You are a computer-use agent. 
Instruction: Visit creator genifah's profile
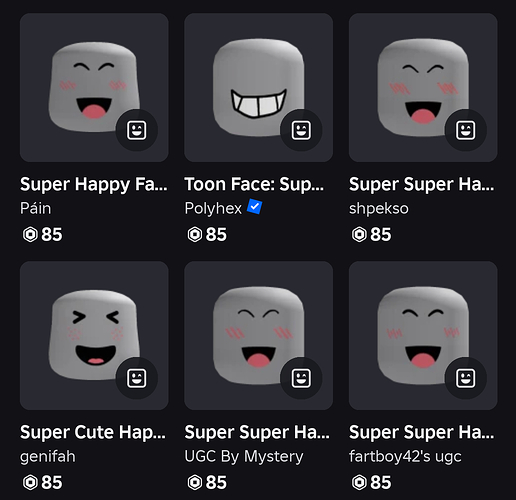click(x=48, y=457)
